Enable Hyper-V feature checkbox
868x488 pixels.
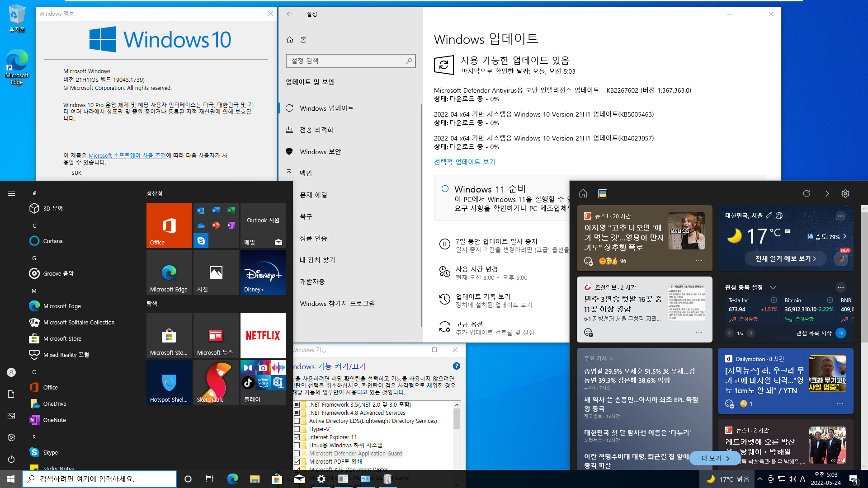click(297, 429)
